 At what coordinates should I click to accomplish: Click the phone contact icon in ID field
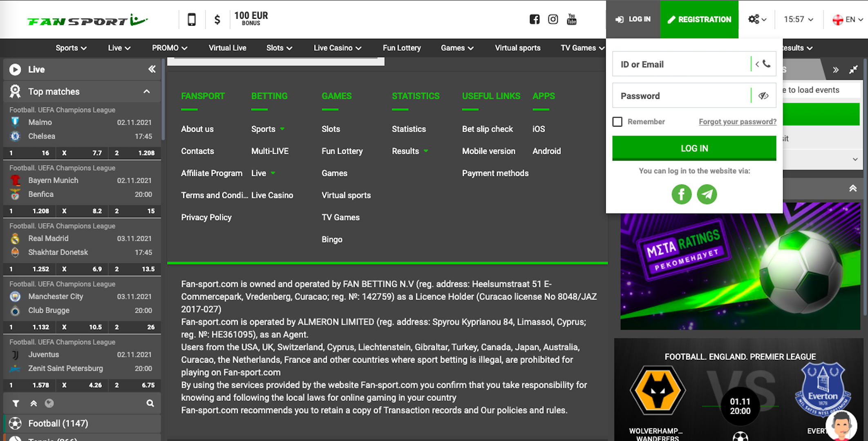coord(767,64)
